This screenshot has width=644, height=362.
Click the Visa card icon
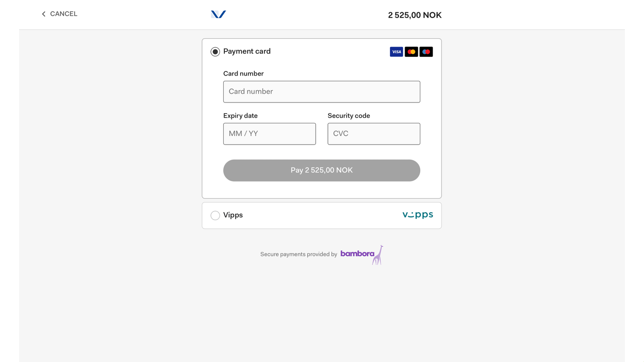click(x=396, y=52)
